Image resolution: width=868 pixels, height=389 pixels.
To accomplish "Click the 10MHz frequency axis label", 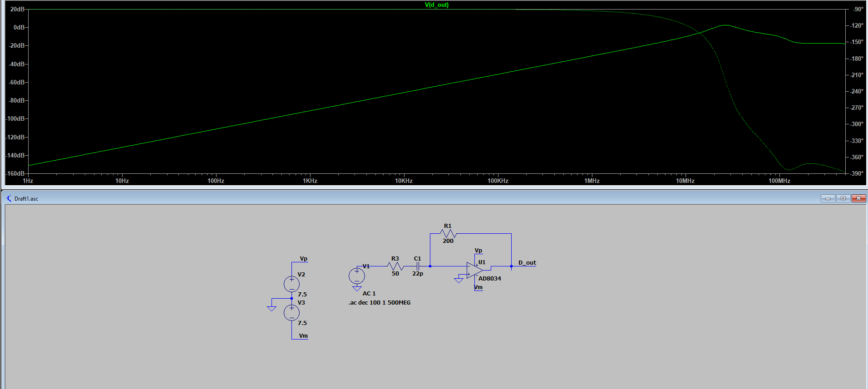I will [x=685, y=181].
